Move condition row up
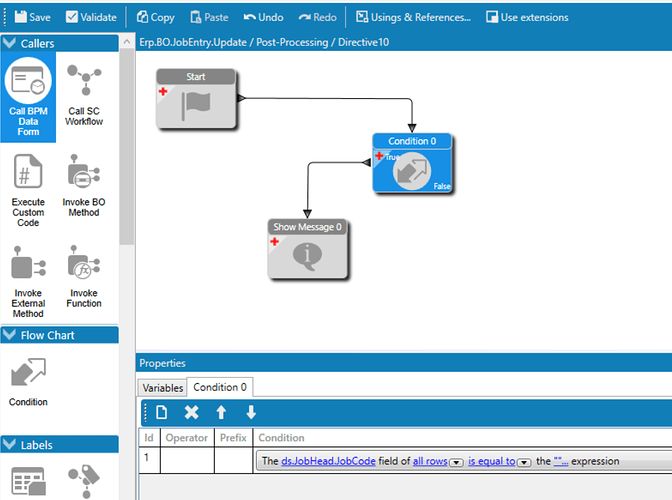This screenshot has width=672, height=500. pyautogui.click(x=221, y=413)
